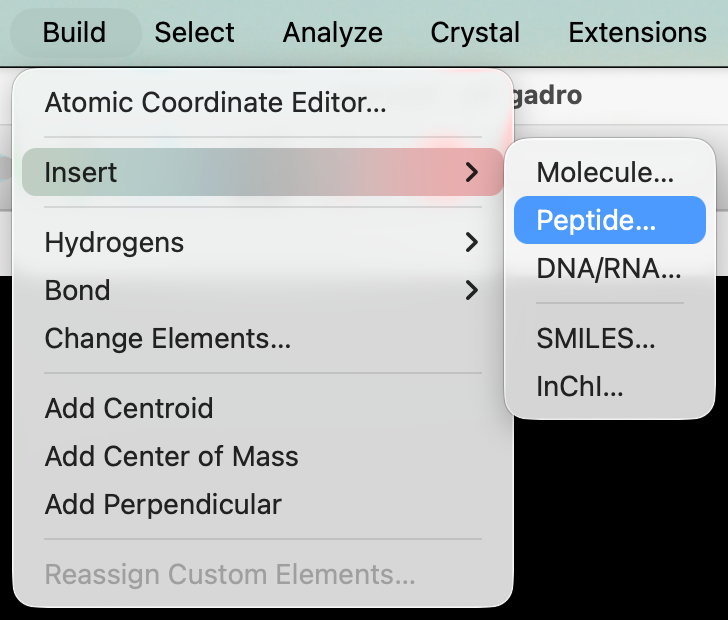Choose Peptide in the Insert submenu

(596, 220)
